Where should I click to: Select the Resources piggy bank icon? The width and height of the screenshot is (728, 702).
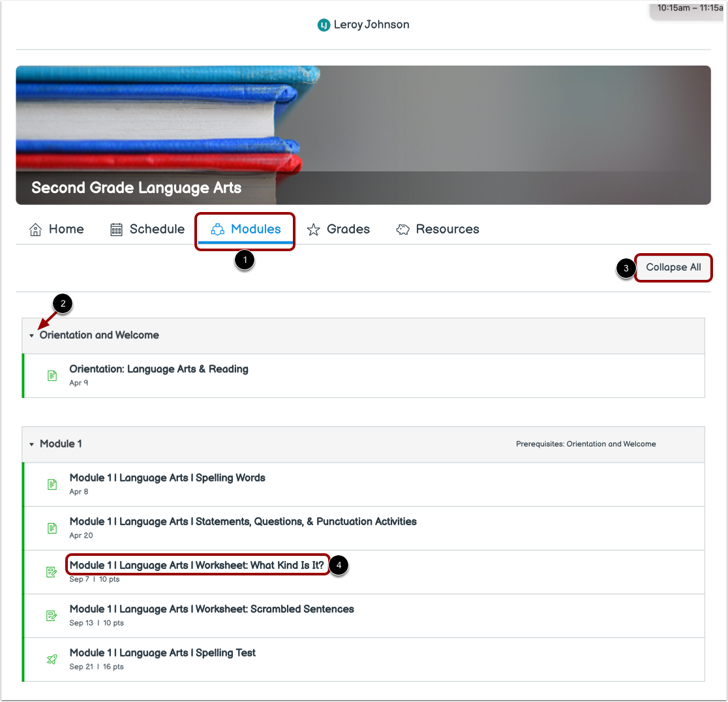click(403, 229)
